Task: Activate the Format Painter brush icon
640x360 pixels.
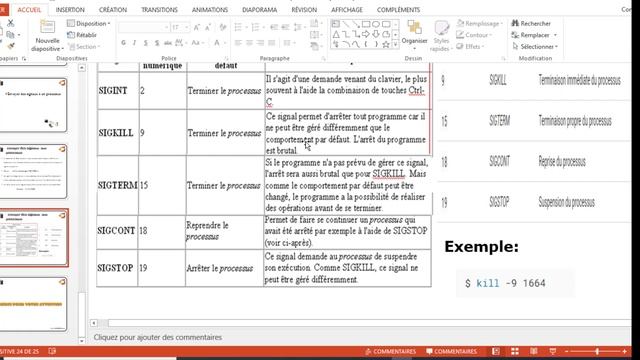Action: 11,46
